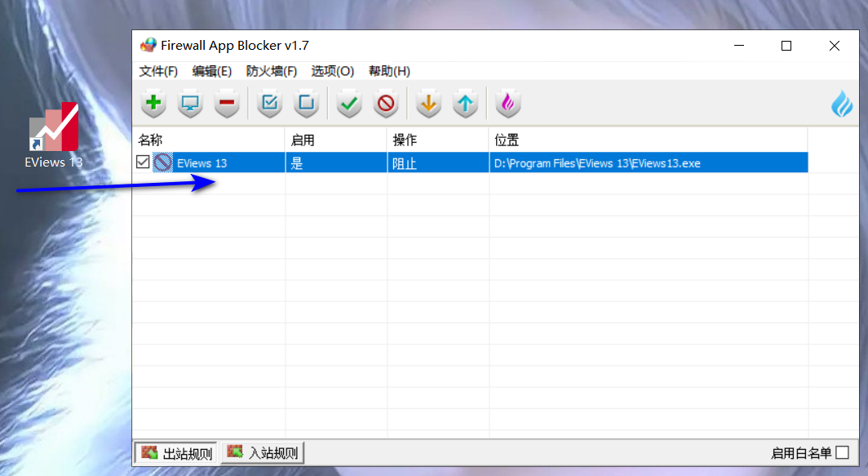Click the empty-box Disable rule icon
The height and width of the screenshot is (476, 868).
pyautogui.click(x=306, y=103)
